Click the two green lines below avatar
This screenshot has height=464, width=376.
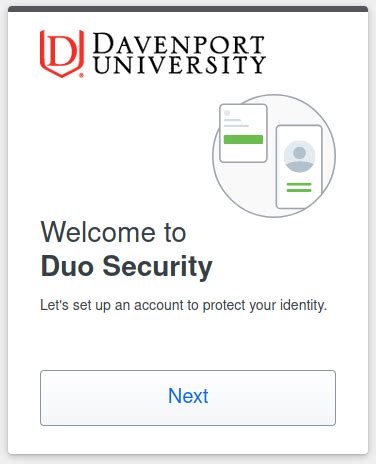point(299,187)
